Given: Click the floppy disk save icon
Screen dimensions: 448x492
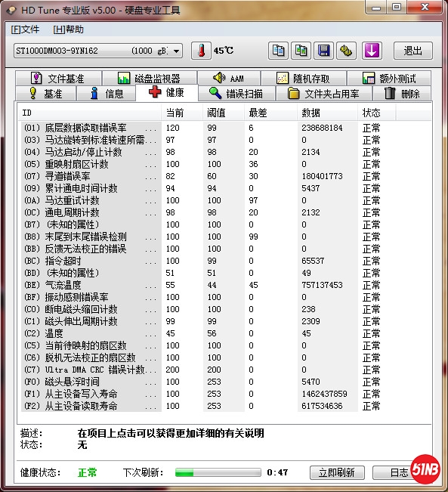Looking at the screenshot, I should 323,51.
